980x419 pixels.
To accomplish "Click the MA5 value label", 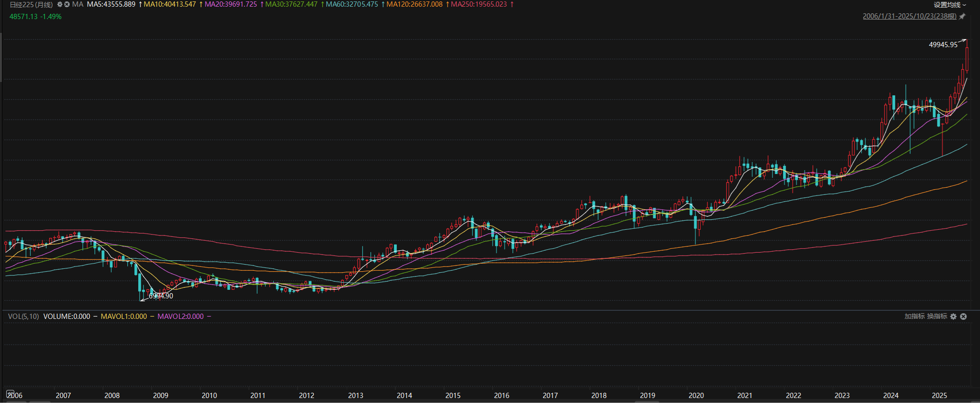I will [x=111, y=4].
